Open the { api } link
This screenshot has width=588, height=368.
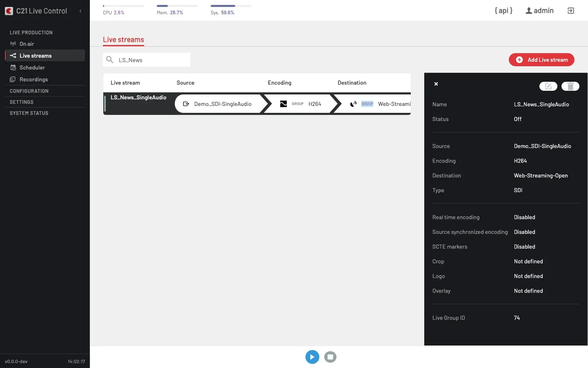click(x=503, y=11)
